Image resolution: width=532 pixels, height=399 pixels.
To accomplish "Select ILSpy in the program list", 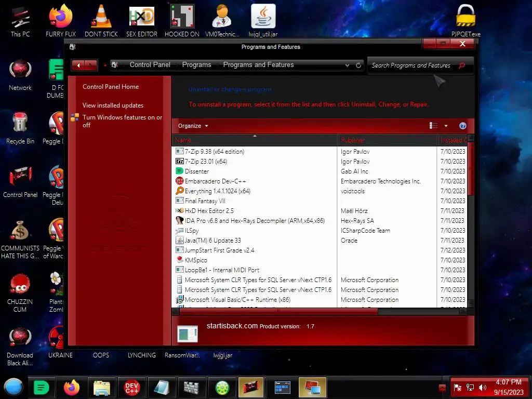I will 320,230.
